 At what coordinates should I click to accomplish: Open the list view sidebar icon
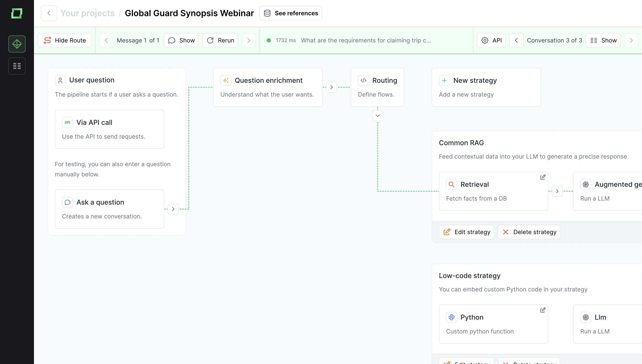click(x=17, y=66)
